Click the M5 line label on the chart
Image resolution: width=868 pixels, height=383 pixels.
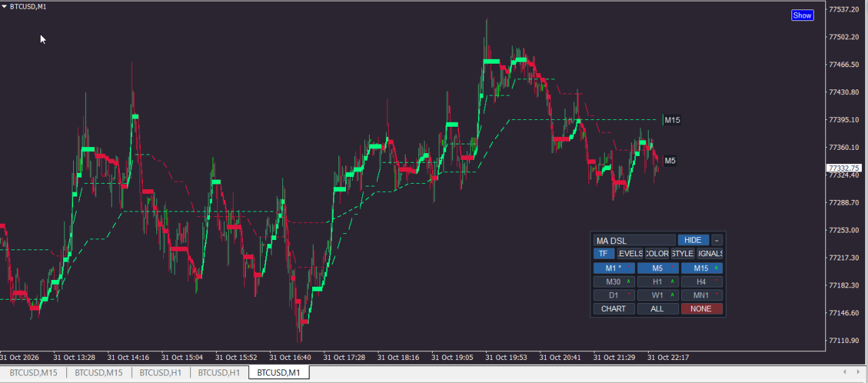click(x=670, y=161)
